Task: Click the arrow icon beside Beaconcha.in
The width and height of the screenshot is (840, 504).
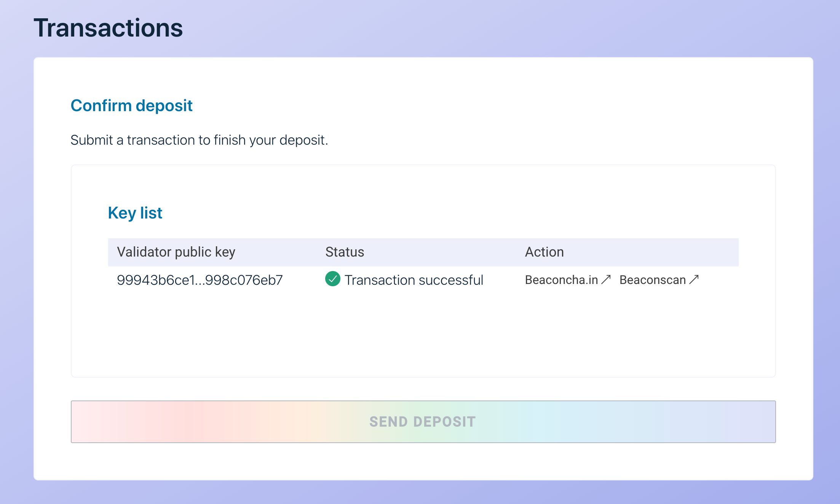Action: pos(606,280)
